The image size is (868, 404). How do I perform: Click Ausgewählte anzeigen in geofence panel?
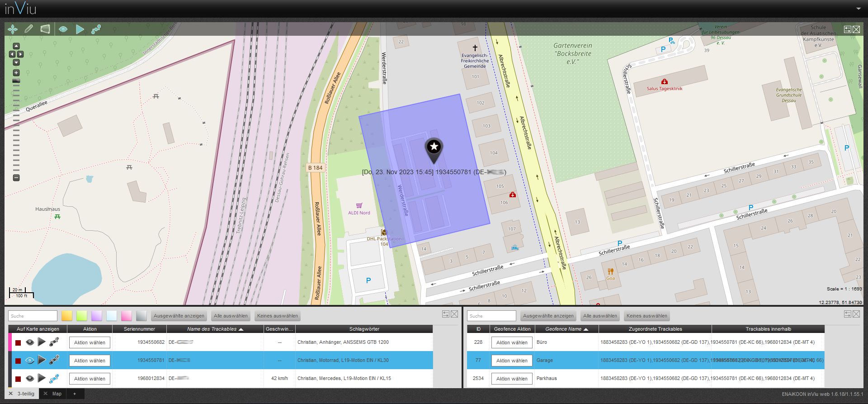click(548, 316)
